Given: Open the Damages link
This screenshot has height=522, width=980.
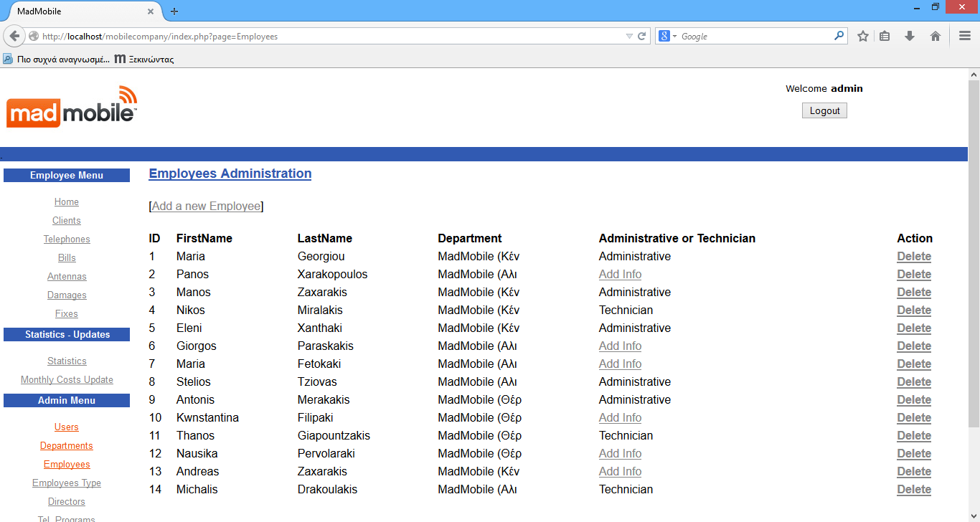Looking at the screenshot, I should point(67,295).
